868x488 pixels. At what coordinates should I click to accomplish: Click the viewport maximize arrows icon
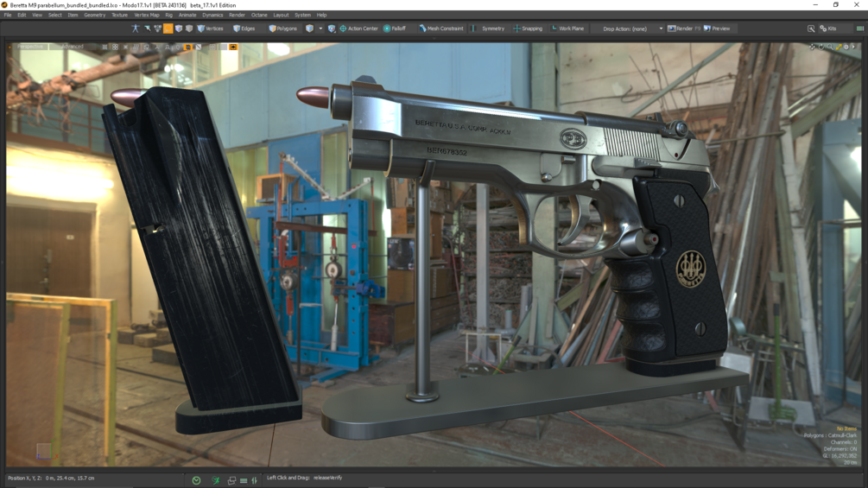click(x=839, y=47)
